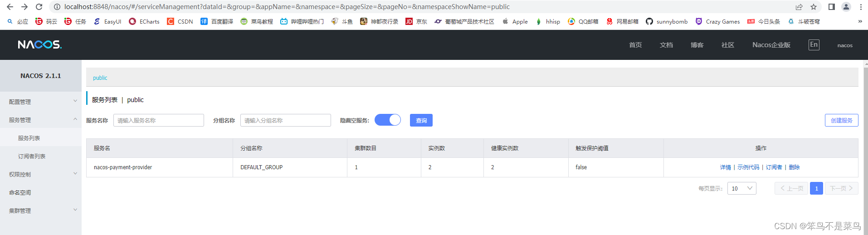This screenshot has width=868, height=235.
Task: Switch language with En button
Action: coord(814,44)
